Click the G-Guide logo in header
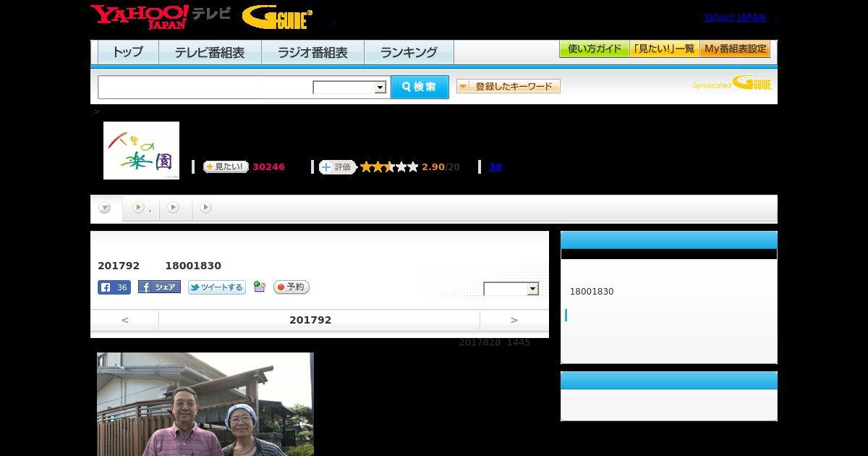This screenshot has height=456, width=868. click(277, 17)
